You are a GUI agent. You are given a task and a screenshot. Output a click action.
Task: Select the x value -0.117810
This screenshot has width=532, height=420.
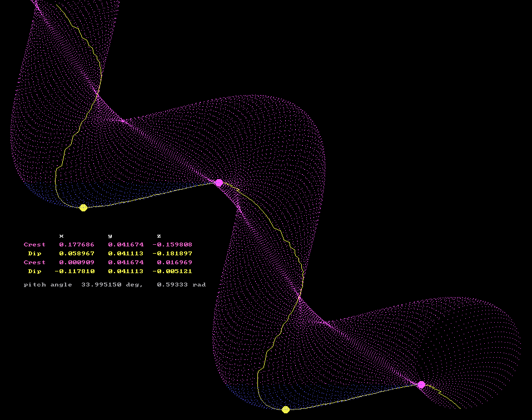(x=74, y=271)
